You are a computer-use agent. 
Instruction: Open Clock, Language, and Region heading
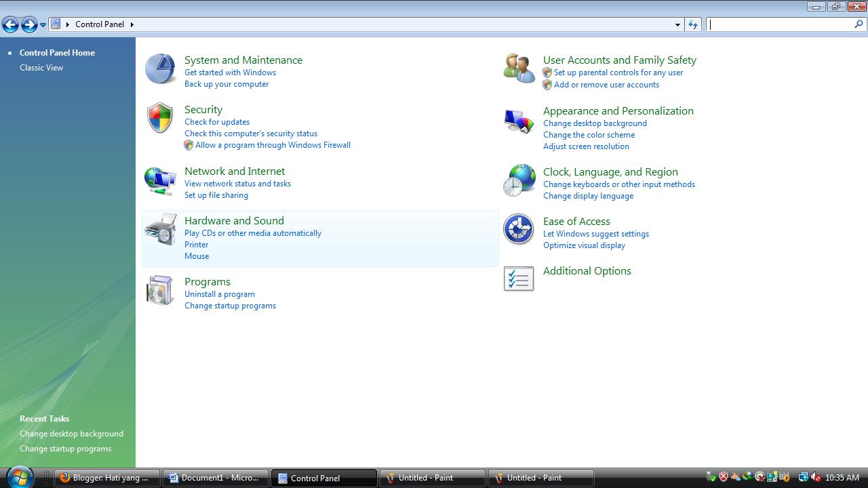pyautogui.click(x=610, y=172)
